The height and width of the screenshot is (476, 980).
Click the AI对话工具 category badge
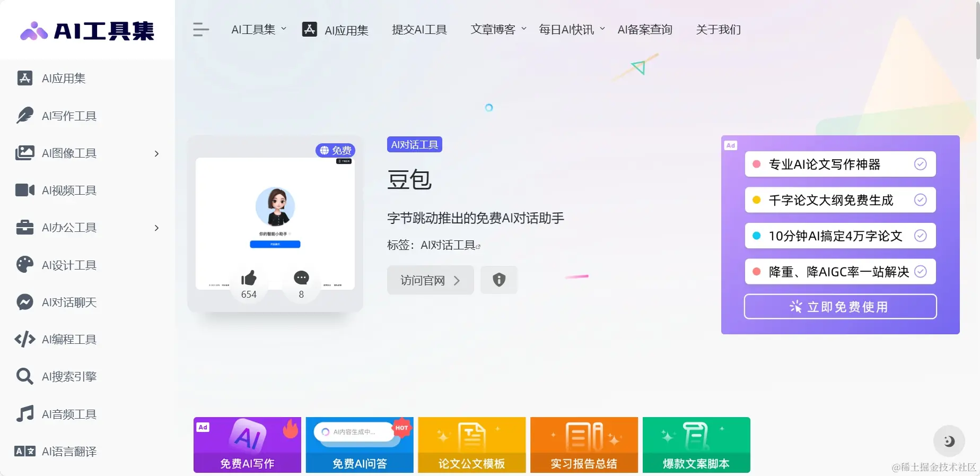(x=415, y=144)
